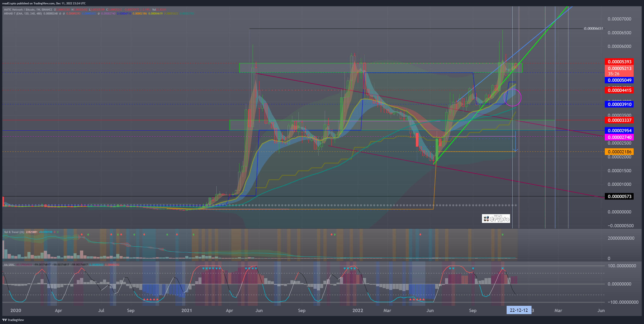Click the −0.00000500 price axis value
Image resolution: width=644 pixels, height=324 pixels.
(x=620, y=226)
